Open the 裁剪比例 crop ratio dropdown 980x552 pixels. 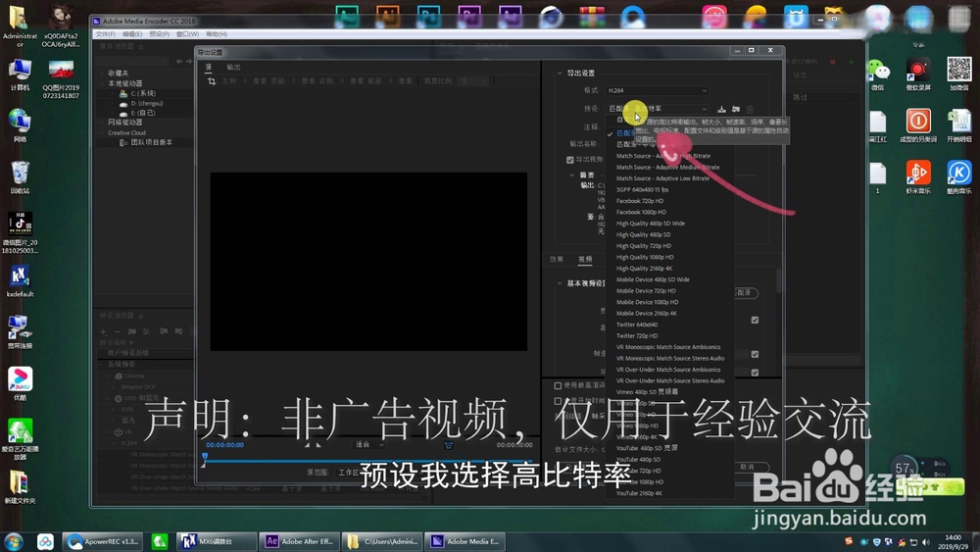pos(473,81)
